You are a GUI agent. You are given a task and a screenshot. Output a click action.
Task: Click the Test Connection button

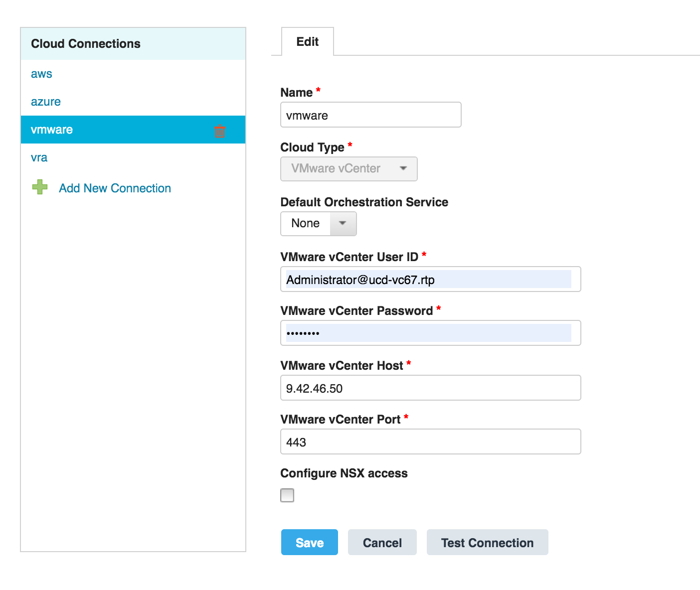click(488, 542)
